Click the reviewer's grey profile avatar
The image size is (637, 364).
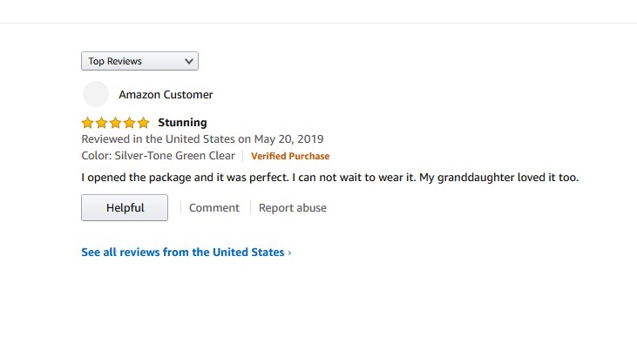point(95,94)
